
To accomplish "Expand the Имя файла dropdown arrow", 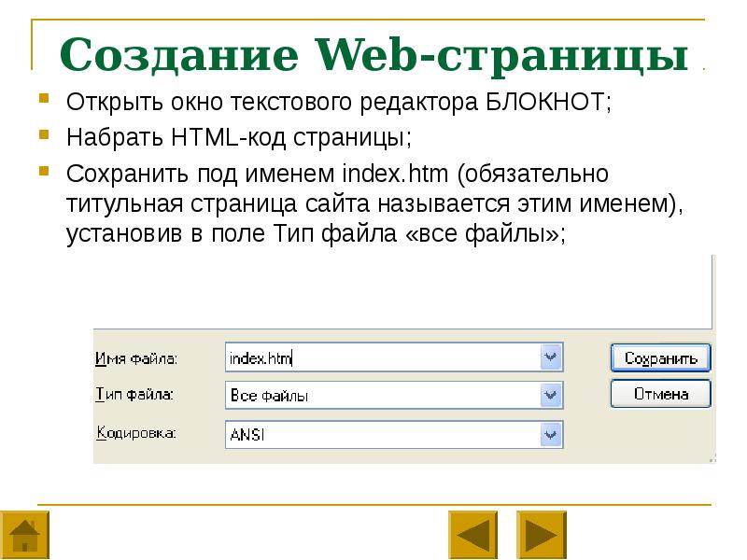I will point(551,357).
